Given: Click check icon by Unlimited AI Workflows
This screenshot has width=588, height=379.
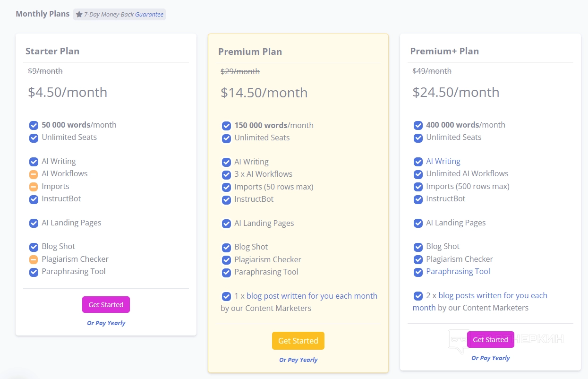Looking at the screenshot, I should pyautogui.click(x=418, y=174).
